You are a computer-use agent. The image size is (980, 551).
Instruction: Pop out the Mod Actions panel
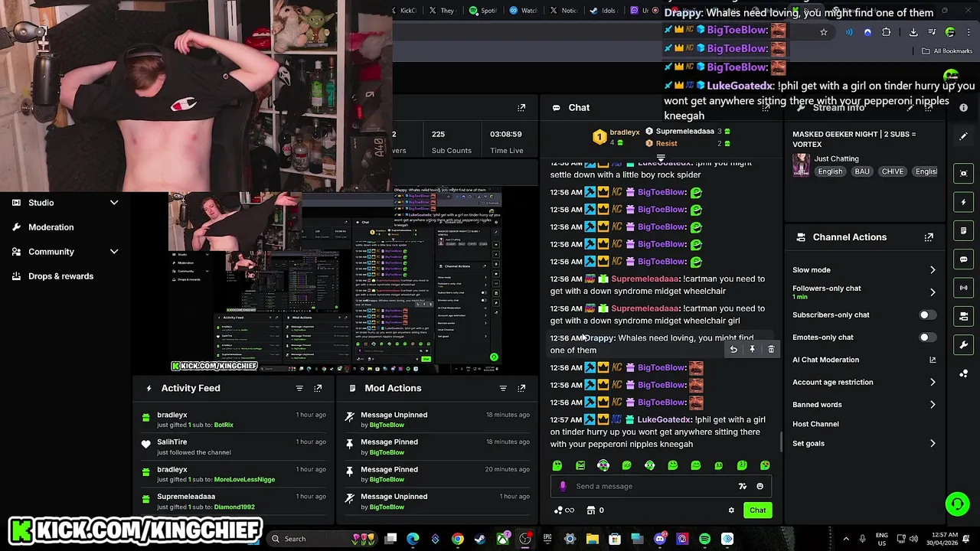tap(521, 388)
